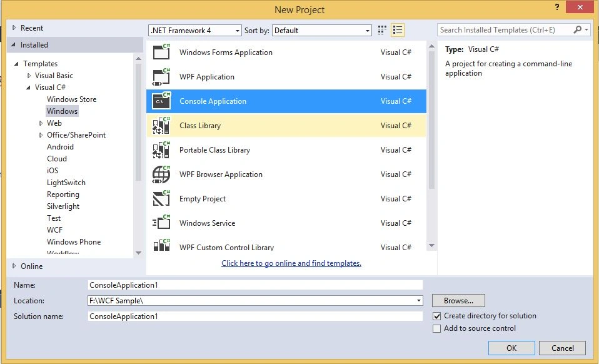The width and height of the screenshot is (599, 364).
Task: Select Cloud in the templates tree
Action: [57, 158]
